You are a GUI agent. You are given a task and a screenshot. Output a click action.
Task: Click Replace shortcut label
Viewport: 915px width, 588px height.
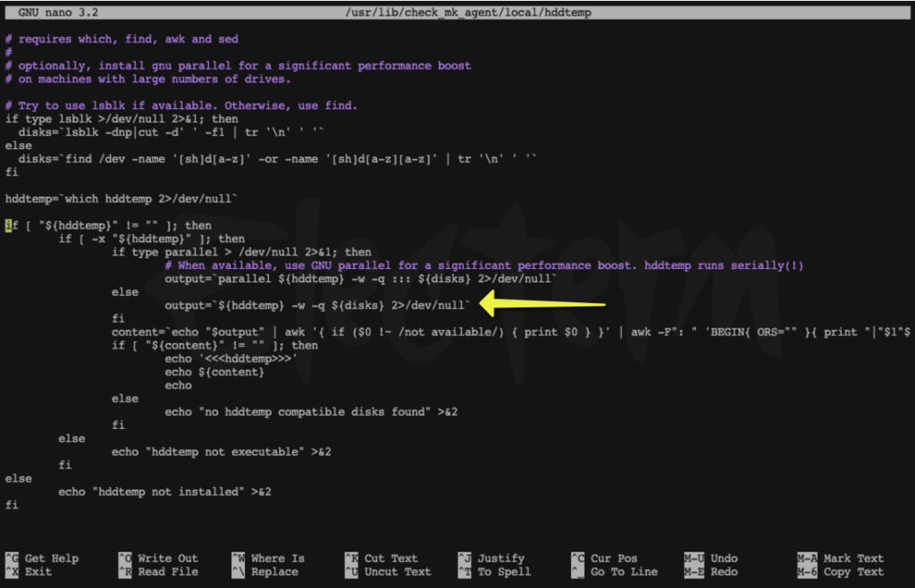pos(274,572)
